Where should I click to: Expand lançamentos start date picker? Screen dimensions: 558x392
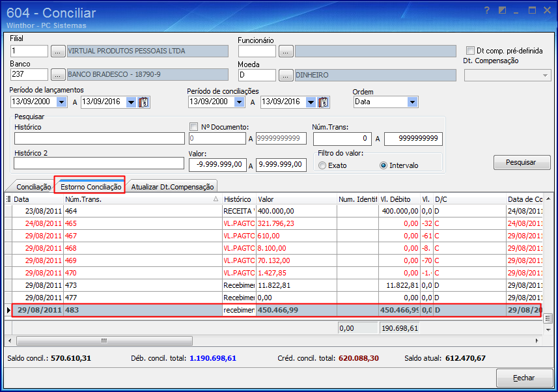(62, 102)
